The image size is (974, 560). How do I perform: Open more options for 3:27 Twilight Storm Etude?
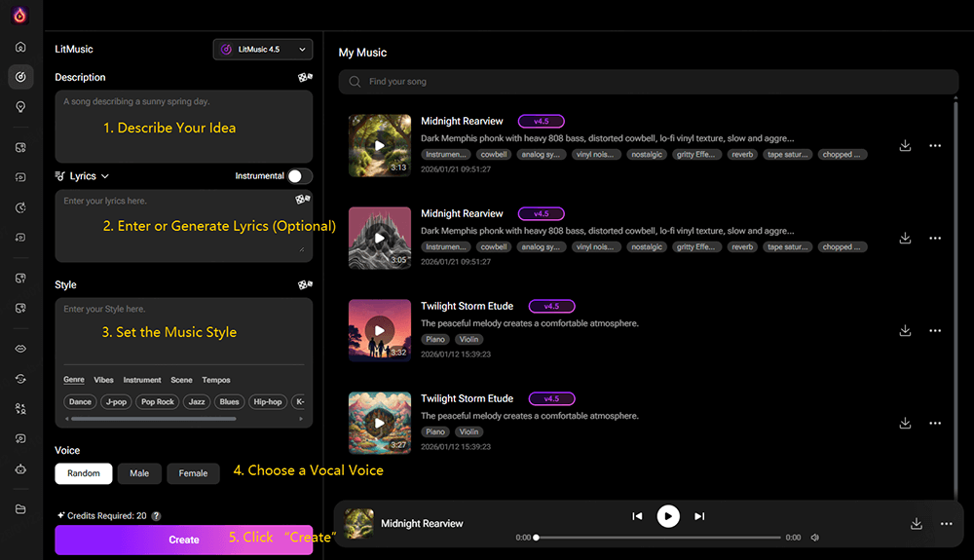pyautogui.click(x=935, y=423)
